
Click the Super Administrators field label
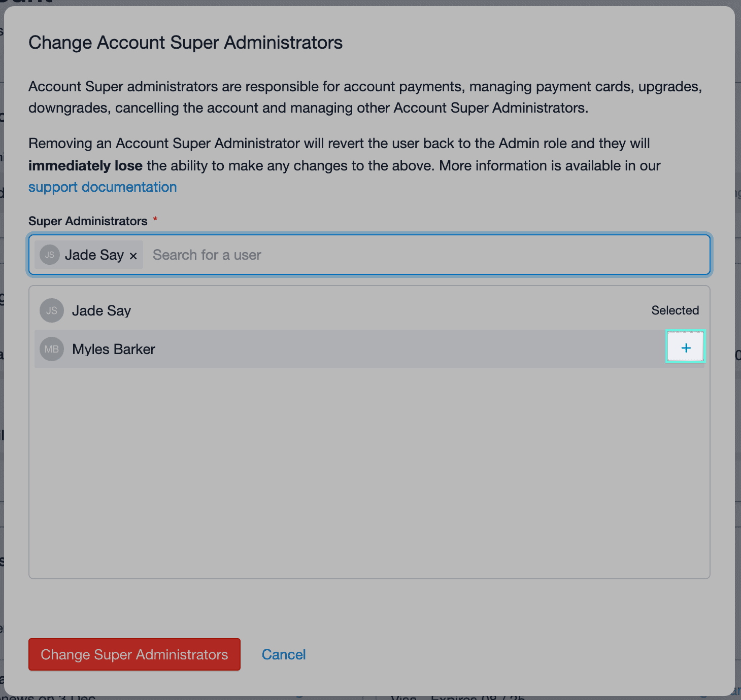88,221
